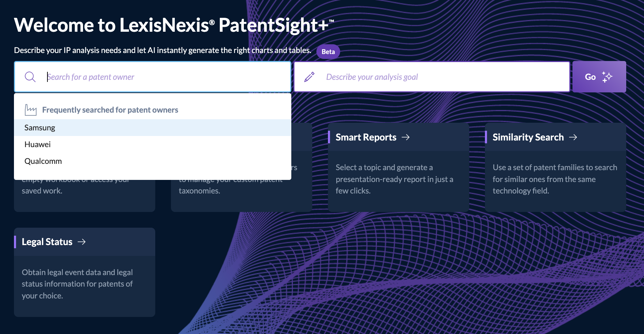Open the Similarity Search card title
The height and width of the screenshot is (334, 644).
pos(528,137)
